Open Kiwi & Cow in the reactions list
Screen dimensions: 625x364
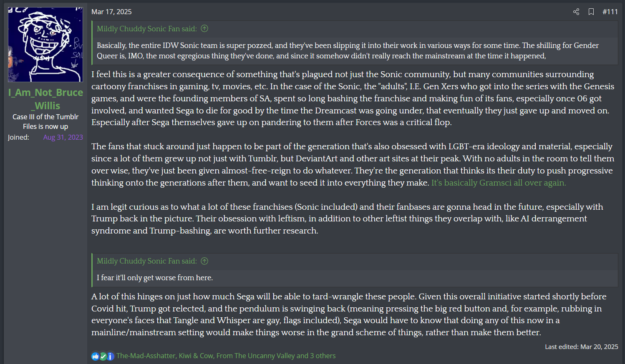[x=196, y=356]
